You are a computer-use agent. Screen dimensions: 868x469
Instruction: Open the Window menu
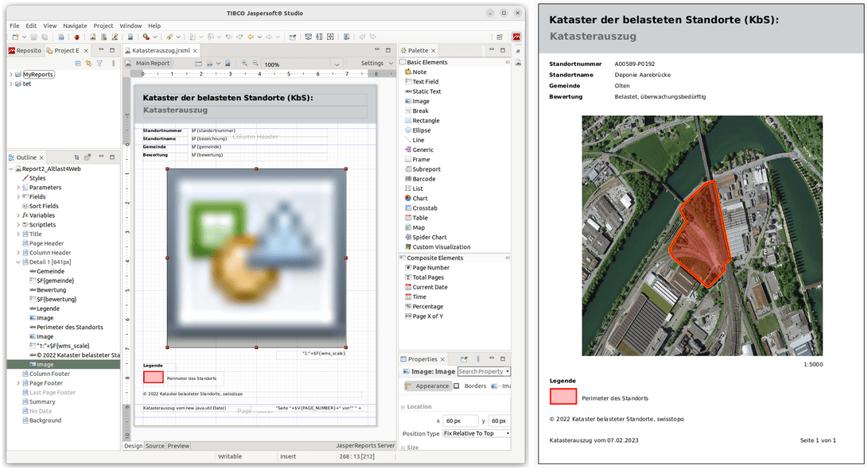(130, 25)
